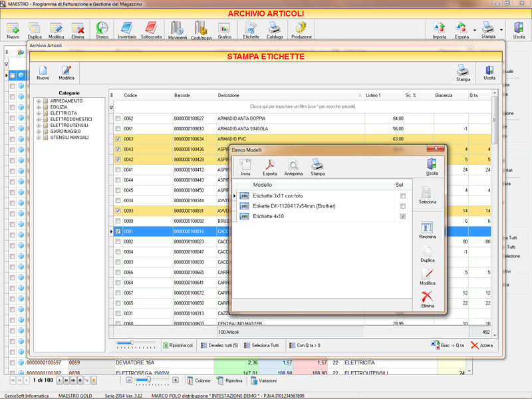Open the Esporta dropdown arrow in main toolbar
532x399 pixels.
[474, 30]
